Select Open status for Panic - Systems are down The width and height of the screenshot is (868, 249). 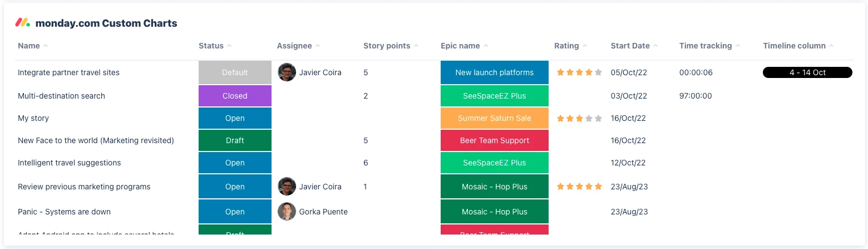click(x=235, y=212)
